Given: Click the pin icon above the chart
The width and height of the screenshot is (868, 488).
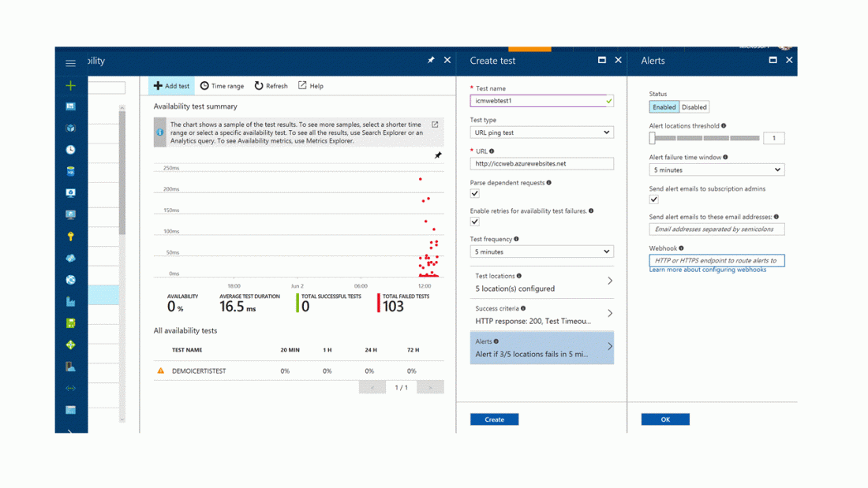Looking at the screenshot, I should pos(438,155).
